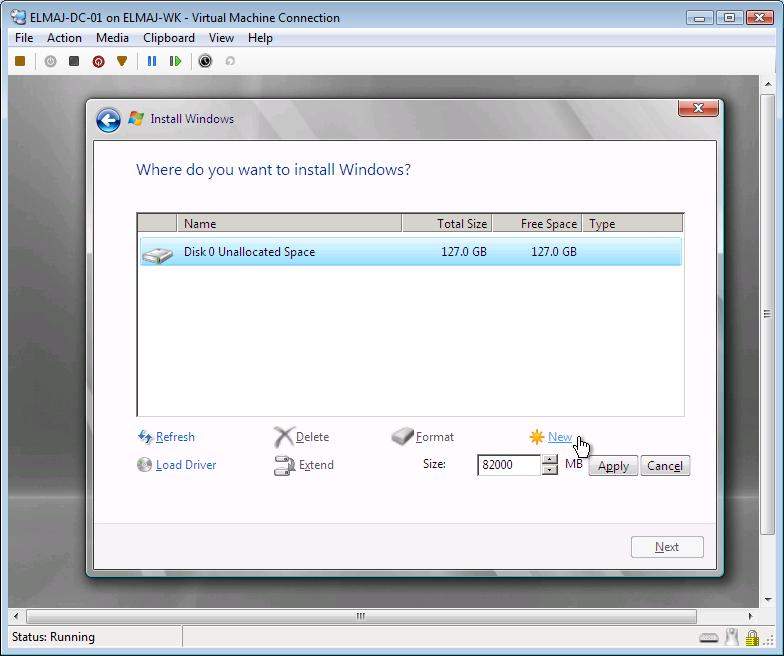
Task: Click the New partition star icon
Action: tap(536, 436)
